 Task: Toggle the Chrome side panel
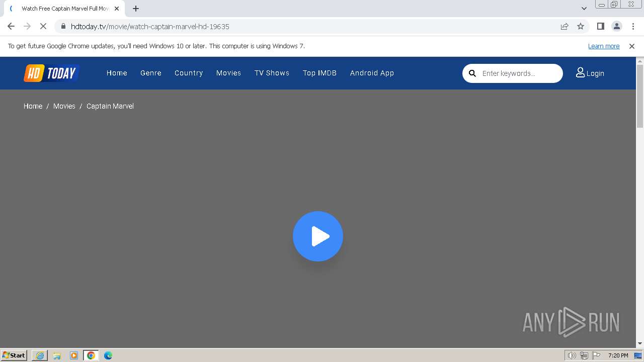(600, 26)
